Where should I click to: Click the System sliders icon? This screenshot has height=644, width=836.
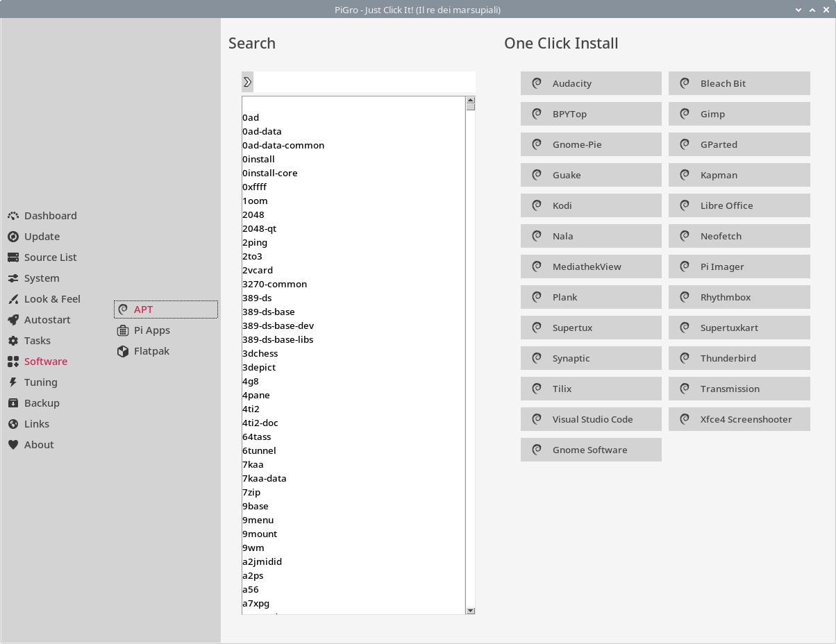click(x=13, y=278)
